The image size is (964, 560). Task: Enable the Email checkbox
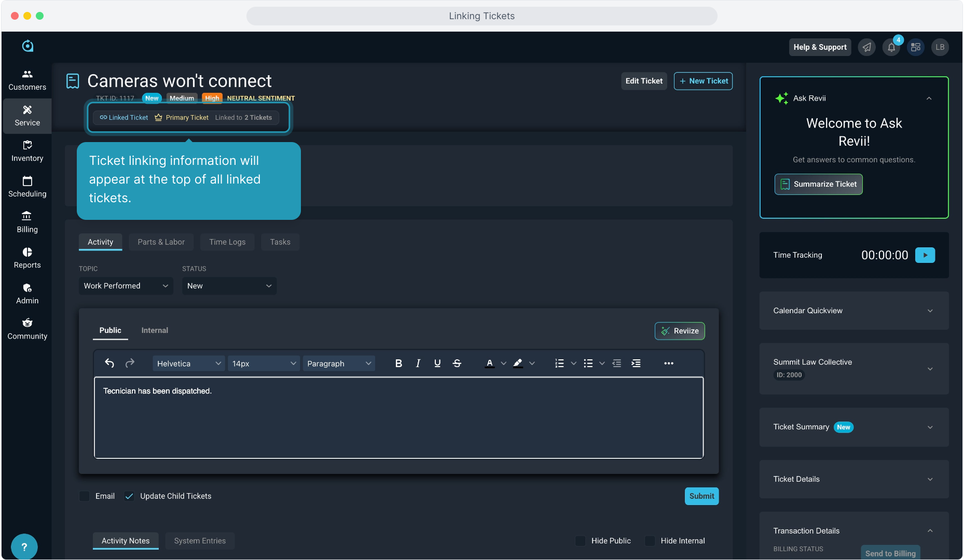click(85, 496)
